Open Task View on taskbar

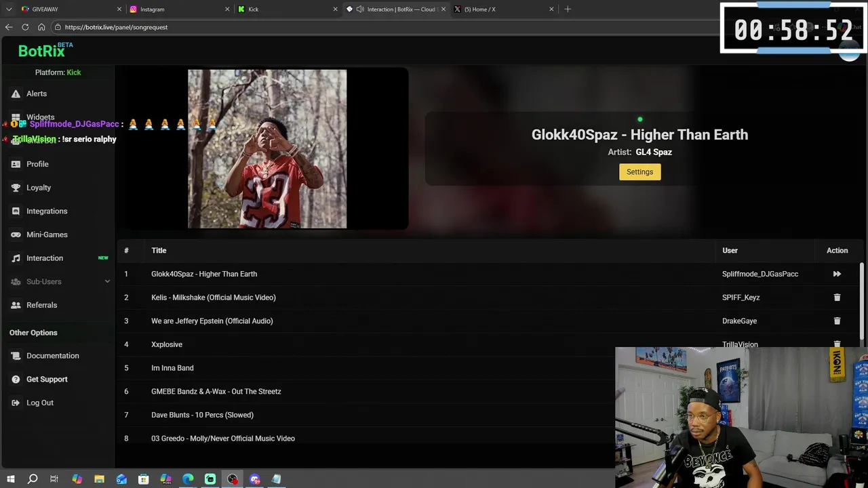click(x=54, y=479)
